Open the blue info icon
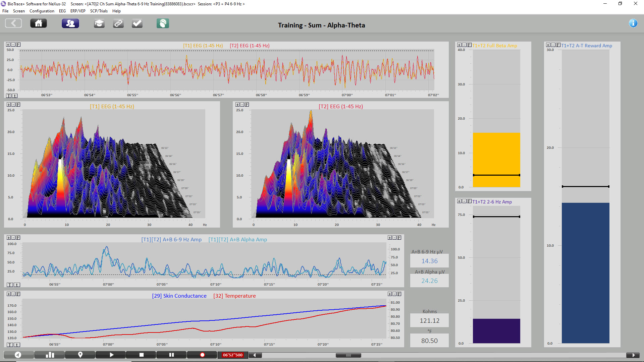This screenshot has width=644, height=362. [x=633, y=23]
